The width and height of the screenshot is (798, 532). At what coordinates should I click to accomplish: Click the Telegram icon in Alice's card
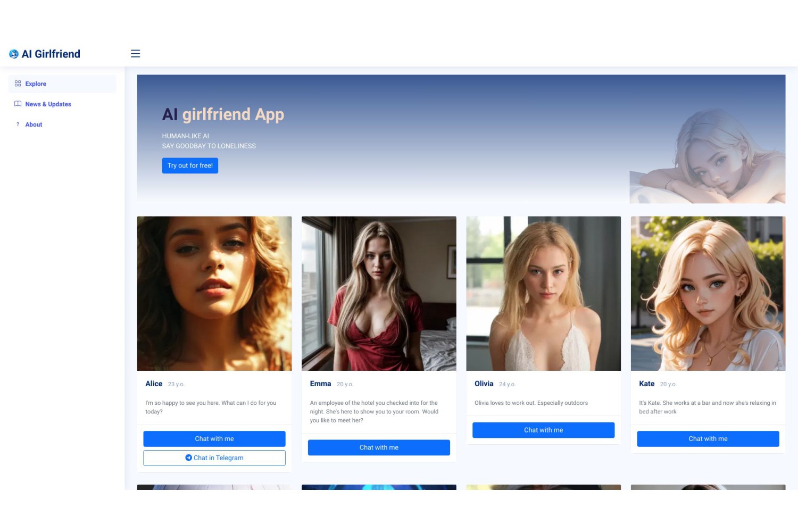tap(188, 458)
